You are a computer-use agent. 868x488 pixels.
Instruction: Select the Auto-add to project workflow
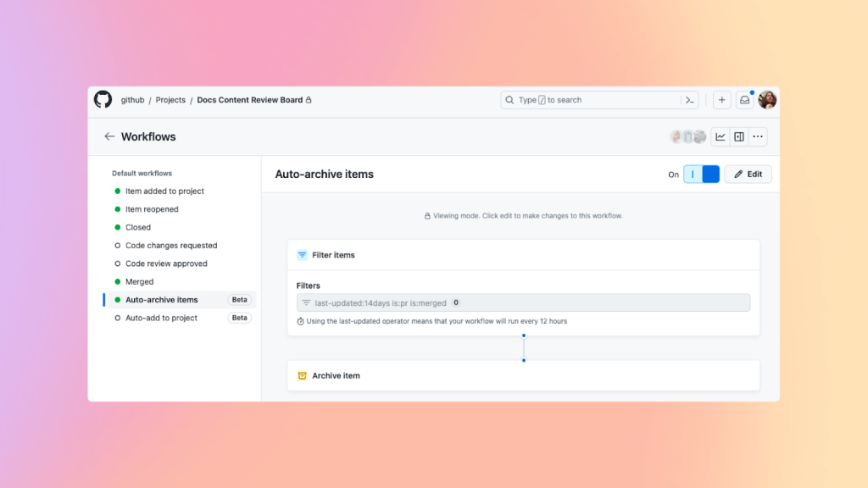click(161, 318)
